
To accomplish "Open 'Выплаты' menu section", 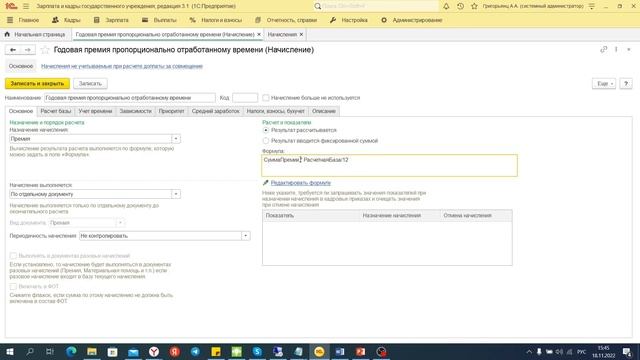I will 160,20.
